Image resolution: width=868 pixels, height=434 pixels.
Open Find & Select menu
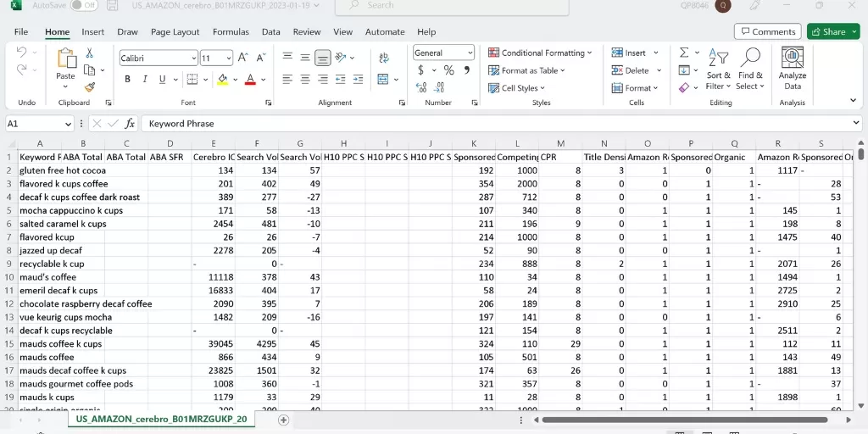[x=750, y=70]
